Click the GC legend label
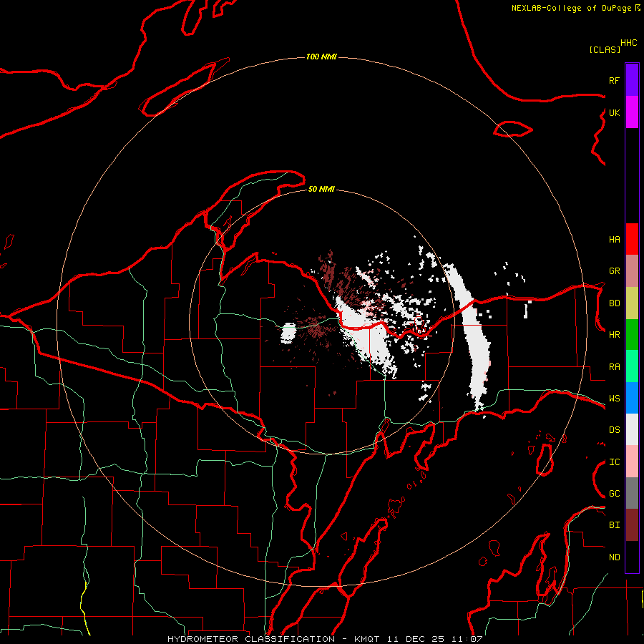This screenshot has width=644, height=644. click(614, 494)
